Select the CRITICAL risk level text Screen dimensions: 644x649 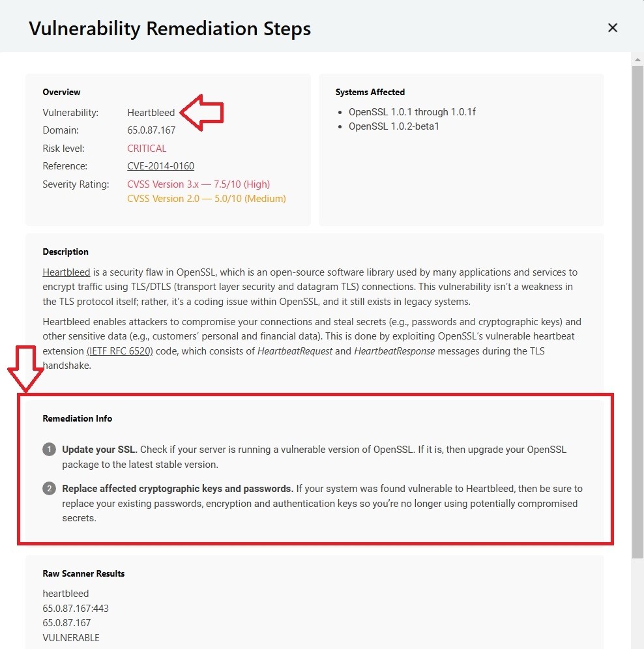(x=147, y=149)
